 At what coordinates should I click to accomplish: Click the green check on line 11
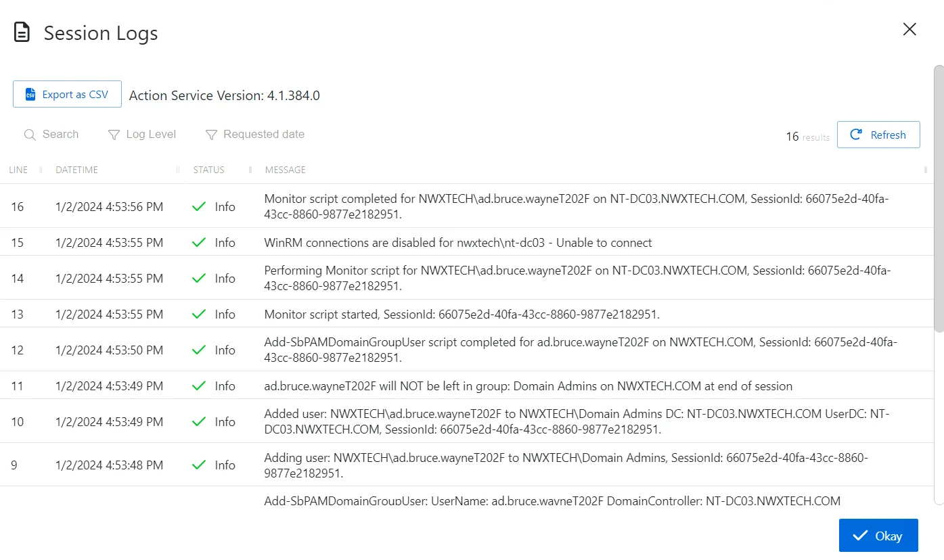[x=199, y=386]
